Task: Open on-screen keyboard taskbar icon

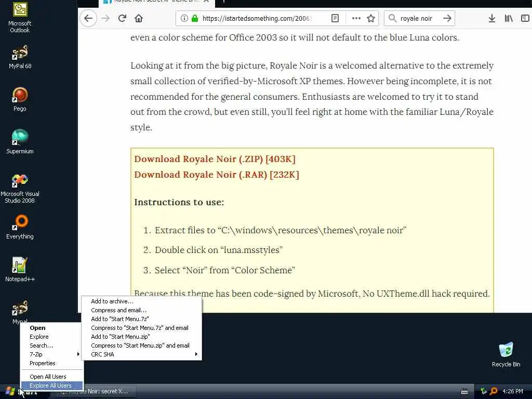Action: [464, 392]
